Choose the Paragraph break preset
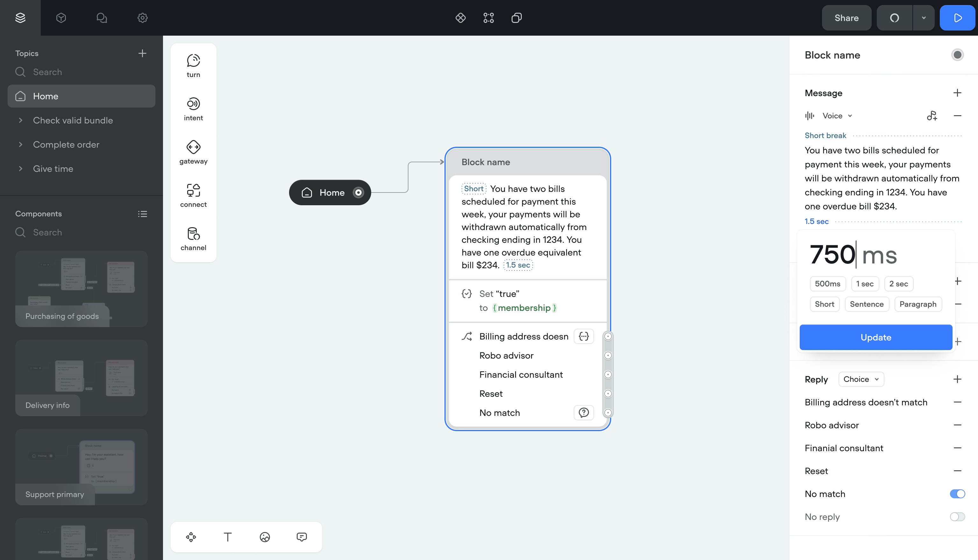Screen dimensions: 978x560 pyautogui.click(x=918, y=304)
